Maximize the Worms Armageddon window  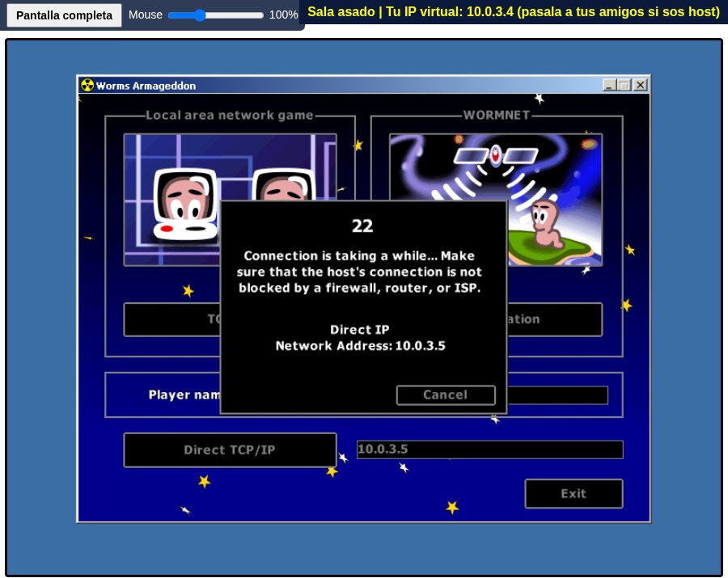coord(624,85)
